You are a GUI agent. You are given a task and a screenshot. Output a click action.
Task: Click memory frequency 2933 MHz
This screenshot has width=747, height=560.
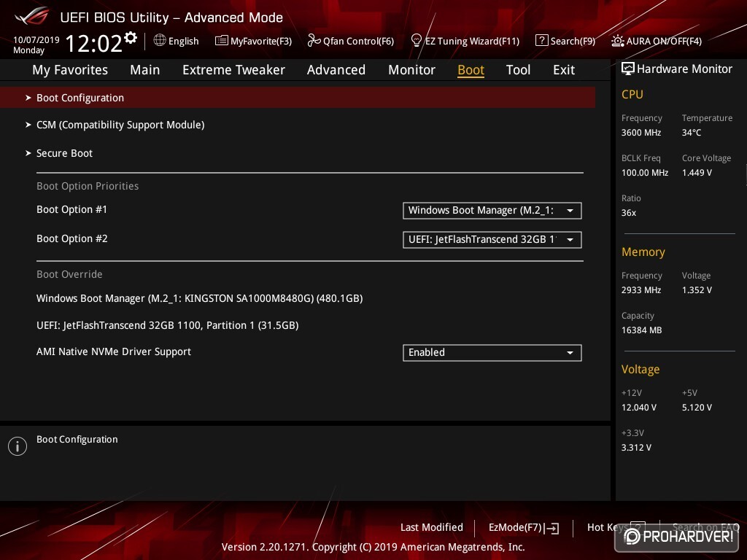click(641, 290)
